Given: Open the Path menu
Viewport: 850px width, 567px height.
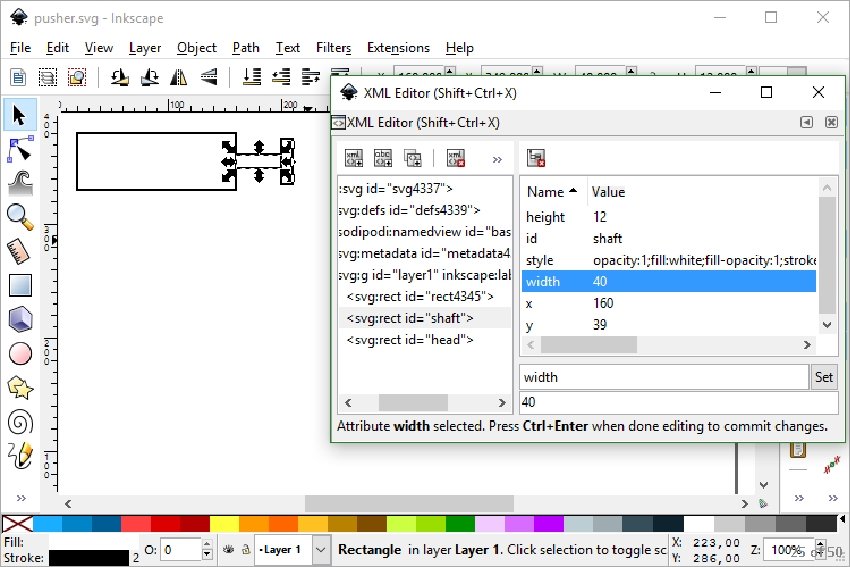Looking at the screenshot, I should coord(246,48).
